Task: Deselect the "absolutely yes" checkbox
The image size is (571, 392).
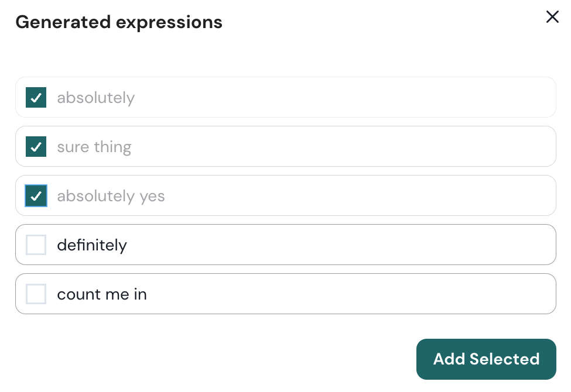Action: click(x=36, y=196)
